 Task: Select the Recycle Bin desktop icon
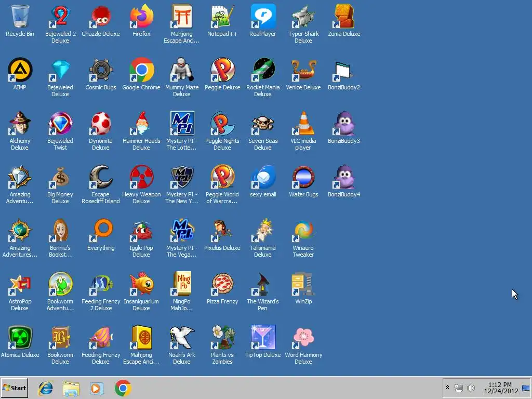[x=20, y=16]
